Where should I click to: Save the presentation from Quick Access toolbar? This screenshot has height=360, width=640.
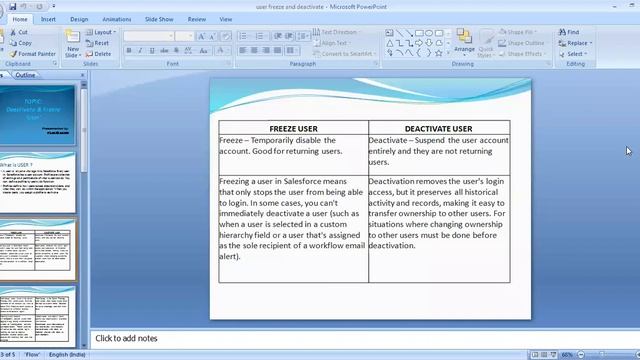click(x=13, y=7)
